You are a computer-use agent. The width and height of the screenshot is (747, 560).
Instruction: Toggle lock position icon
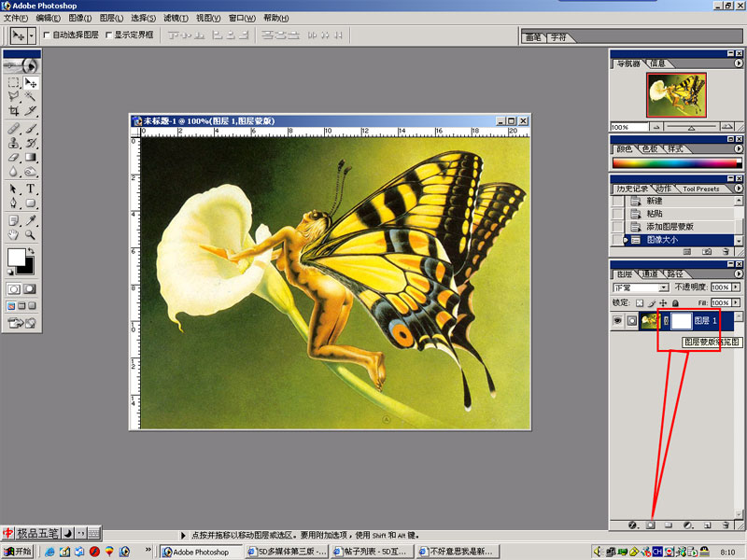tap(663, 302)
